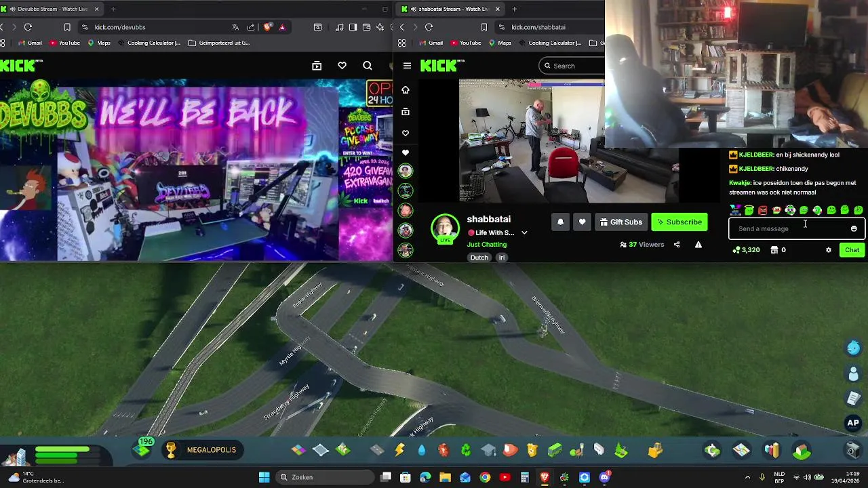Translate the Devubbs page
The height and width of the screenshot is (488, 868).
[235, 27]
